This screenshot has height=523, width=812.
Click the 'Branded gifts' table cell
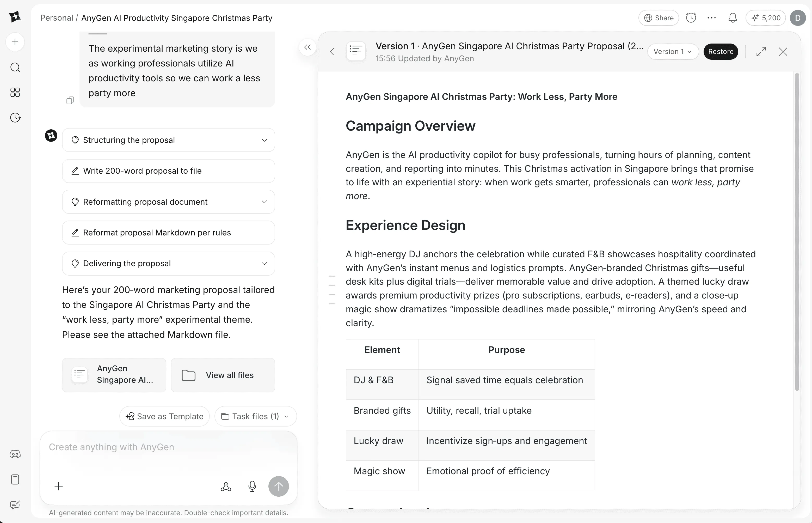pyautogui.click(x=382, y=415)
